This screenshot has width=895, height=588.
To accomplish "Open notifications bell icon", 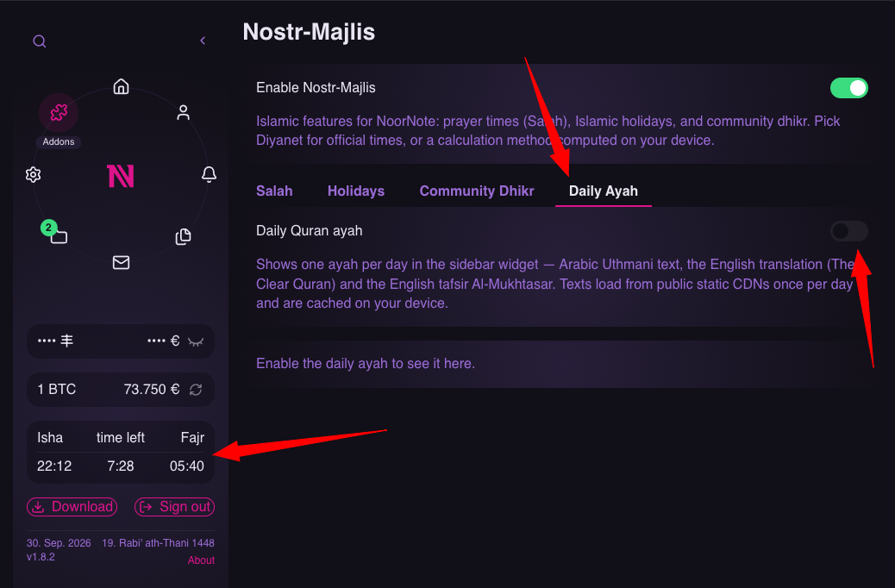I will [209, 174].
